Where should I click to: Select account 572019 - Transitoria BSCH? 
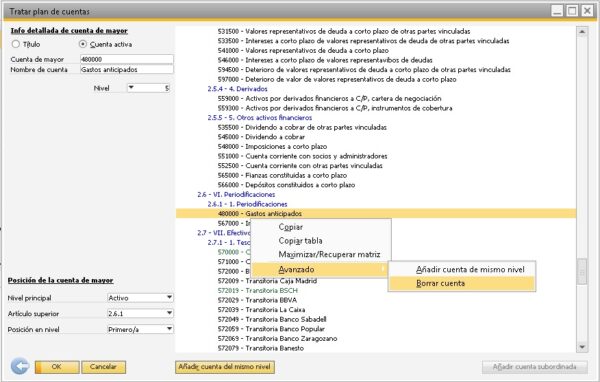click(258, 291)
